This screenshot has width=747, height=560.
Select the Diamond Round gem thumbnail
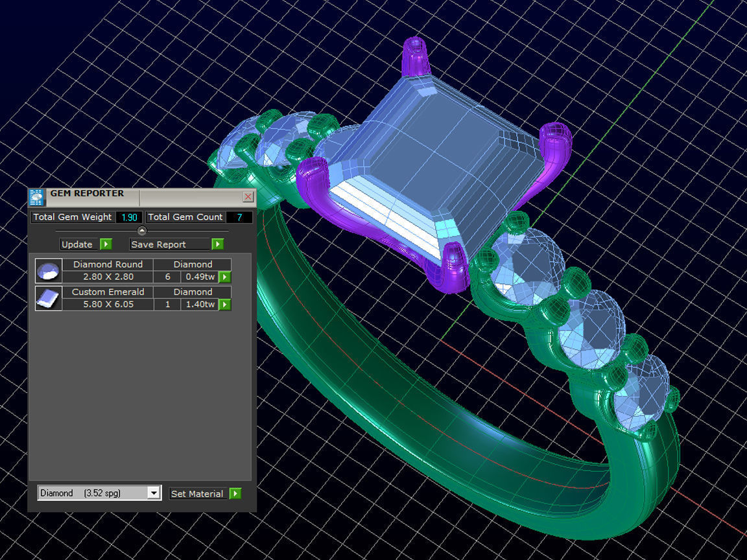coord(49,271)
